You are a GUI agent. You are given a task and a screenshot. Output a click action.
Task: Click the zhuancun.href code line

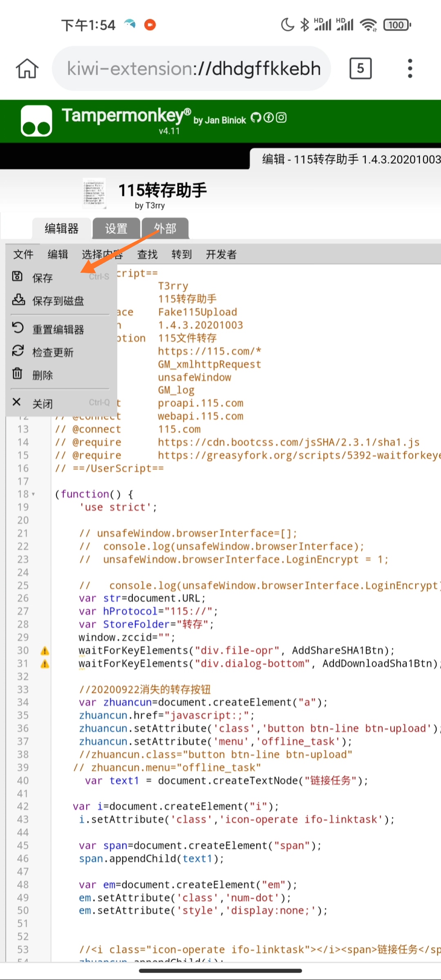pos(167,715)
